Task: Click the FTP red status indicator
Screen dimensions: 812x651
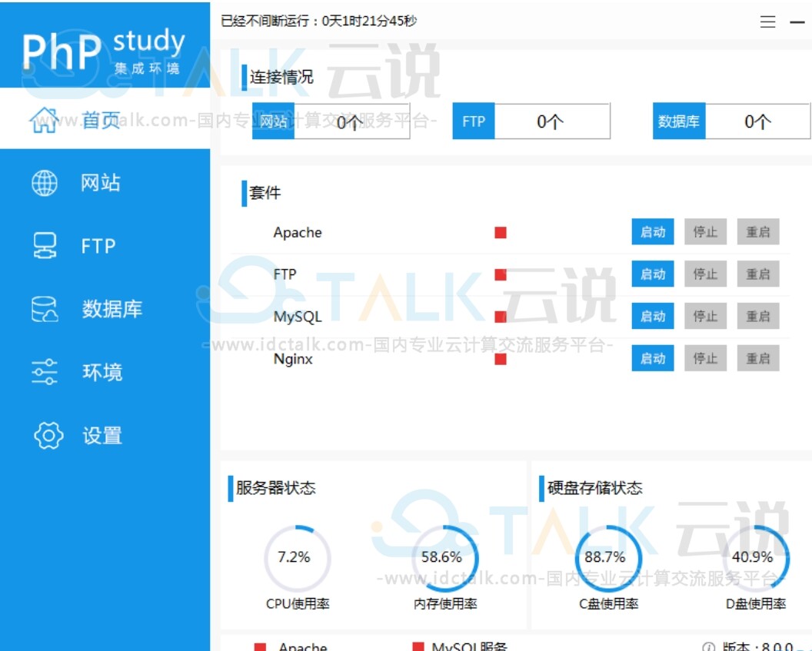Action: [501, 274]
